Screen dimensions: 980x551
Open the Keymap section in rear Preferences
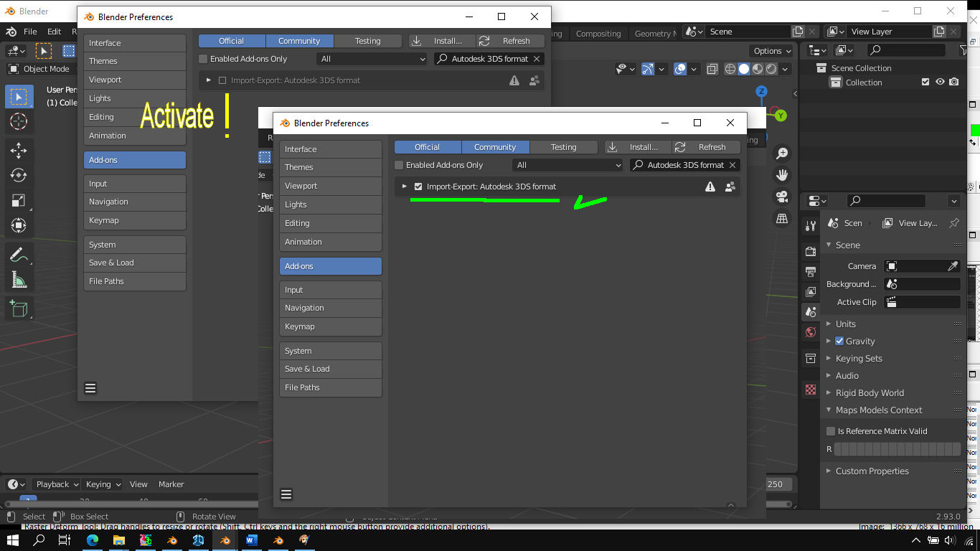point(135,220)
